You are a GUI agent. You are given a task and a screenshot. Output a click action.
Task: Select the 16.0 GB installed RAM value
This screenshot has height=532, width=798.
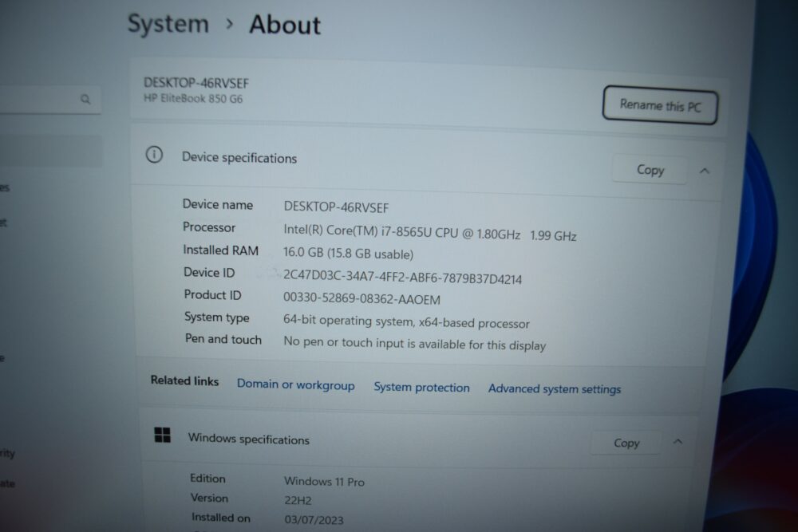pyautogui.click(x=348, y=254)
